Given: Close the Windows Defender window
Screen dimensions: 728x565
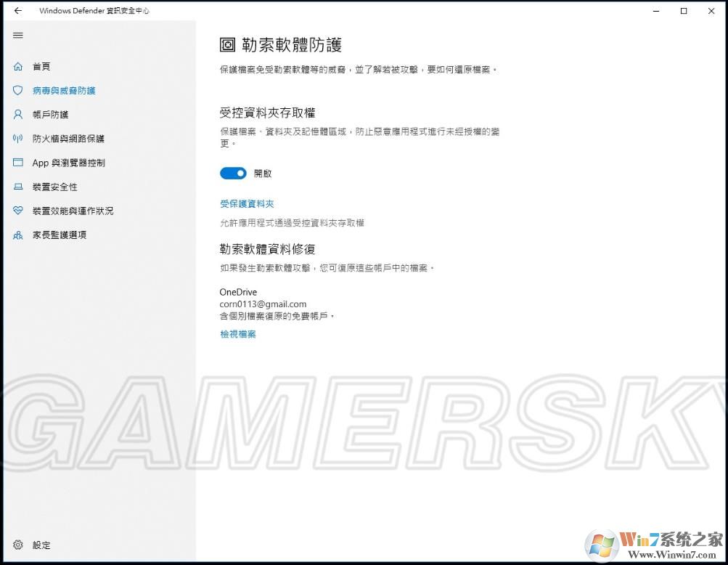Looking at the screenshot, I should pyautogui.click(x=712, y=11).
